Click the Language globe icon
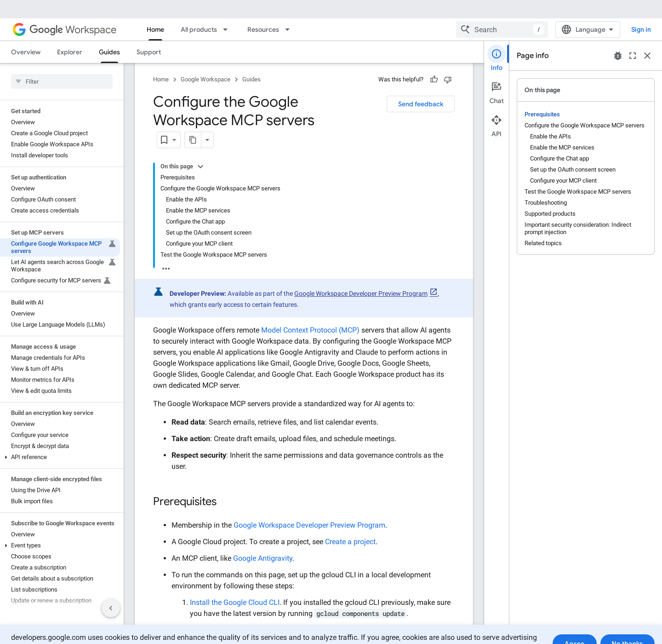 (566, 29)
